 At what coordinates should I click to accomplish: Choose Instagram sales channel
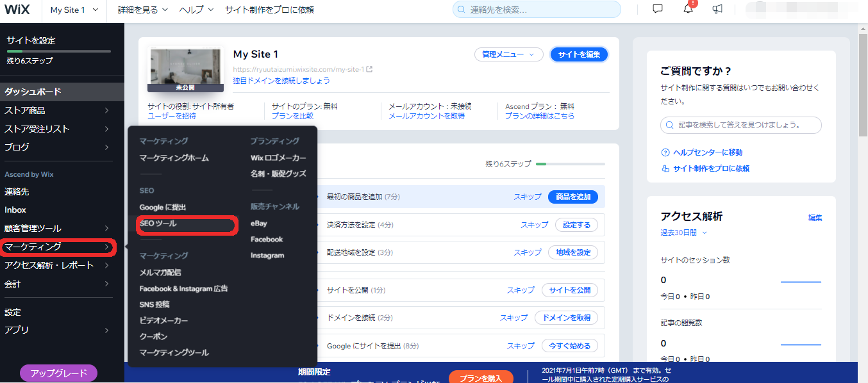click(267, 255)
